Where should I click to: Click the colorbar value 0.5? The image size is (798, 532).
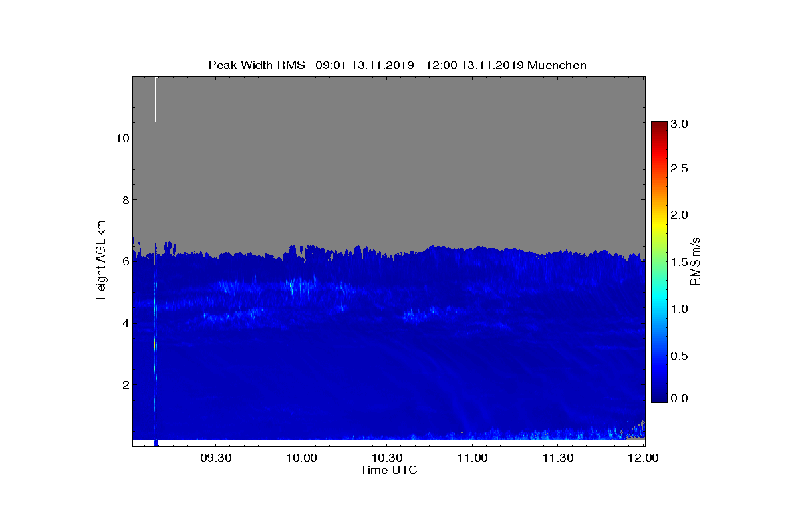(680, 356)
